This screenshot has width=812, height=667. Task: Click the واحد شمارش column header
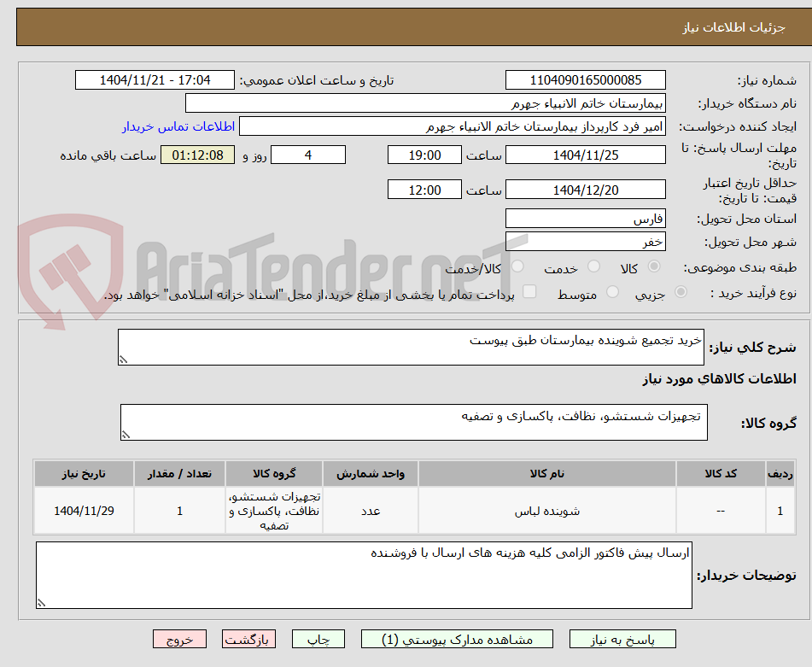pos(371,473)
